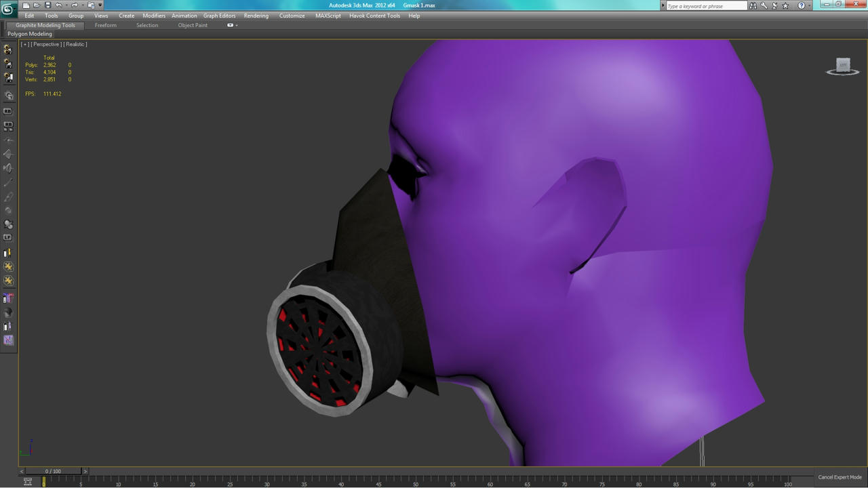The image size is (868, 488).
Task: Click the Favorites star icon
Action: click(785, 5)
